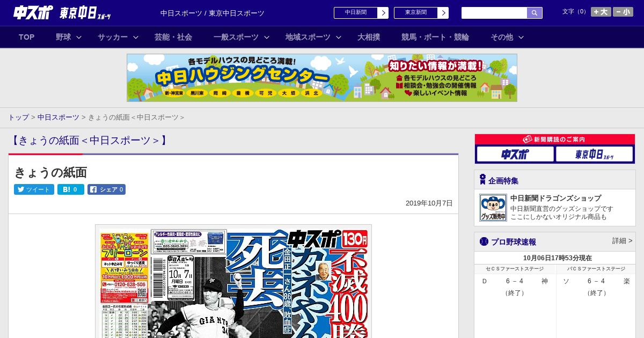Open the newspaper front page image

pyautogui.click(x=233, y=282)
